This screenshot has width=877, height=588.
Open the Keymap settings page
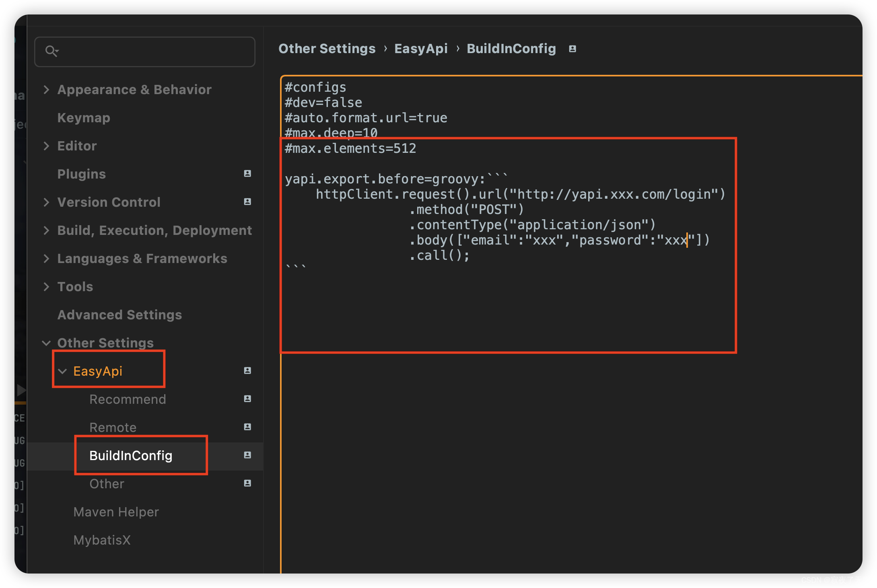coord(84,117)
